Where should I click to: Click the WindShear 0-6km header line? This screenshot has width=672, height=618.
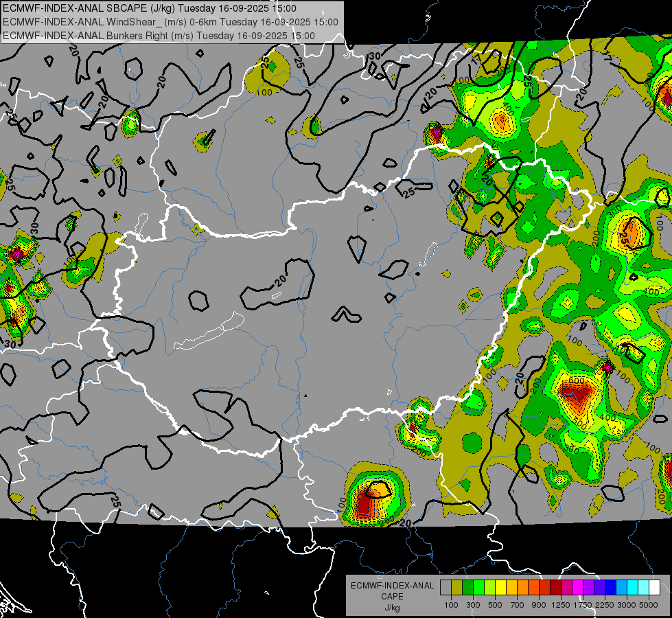(170, 22)
